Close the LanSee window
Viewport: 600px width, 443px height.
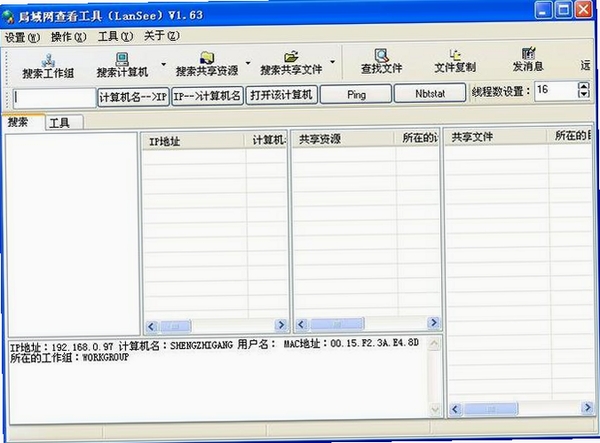pyautogui.click(x=584, y=9)
